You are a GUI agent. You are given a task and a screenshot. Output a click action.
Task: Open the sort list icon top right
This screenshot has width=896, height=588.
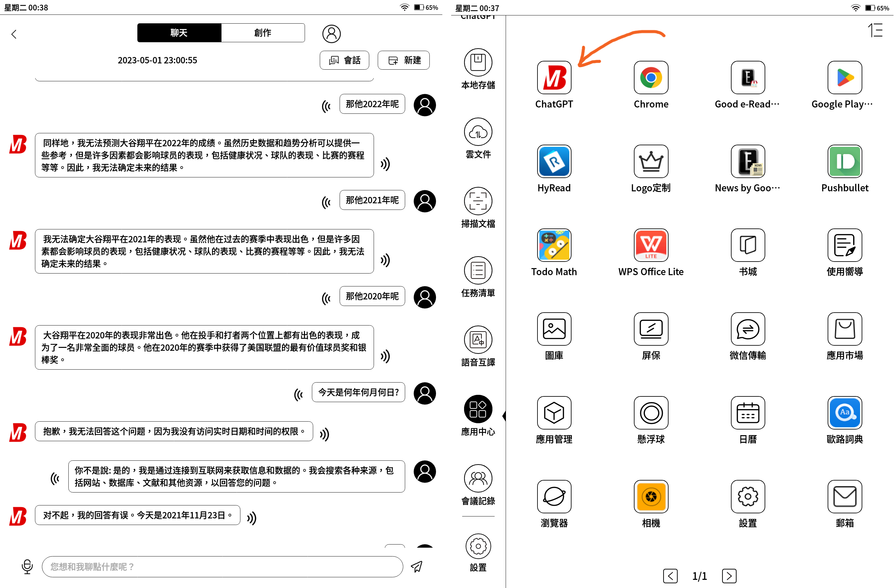(x=875, y=30)
